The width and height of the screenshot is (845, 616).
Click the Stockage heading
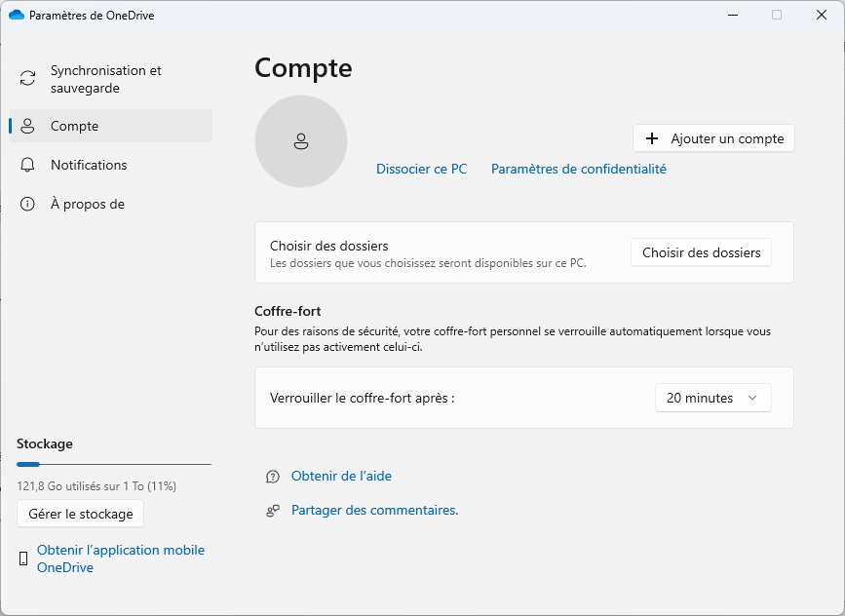point(45,444)
